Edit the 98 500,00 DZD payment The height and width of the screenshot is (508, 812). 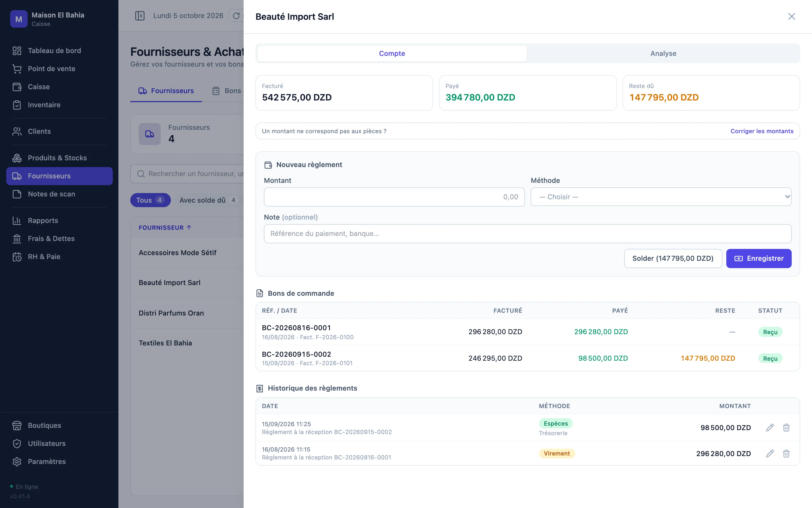(770, 427)
